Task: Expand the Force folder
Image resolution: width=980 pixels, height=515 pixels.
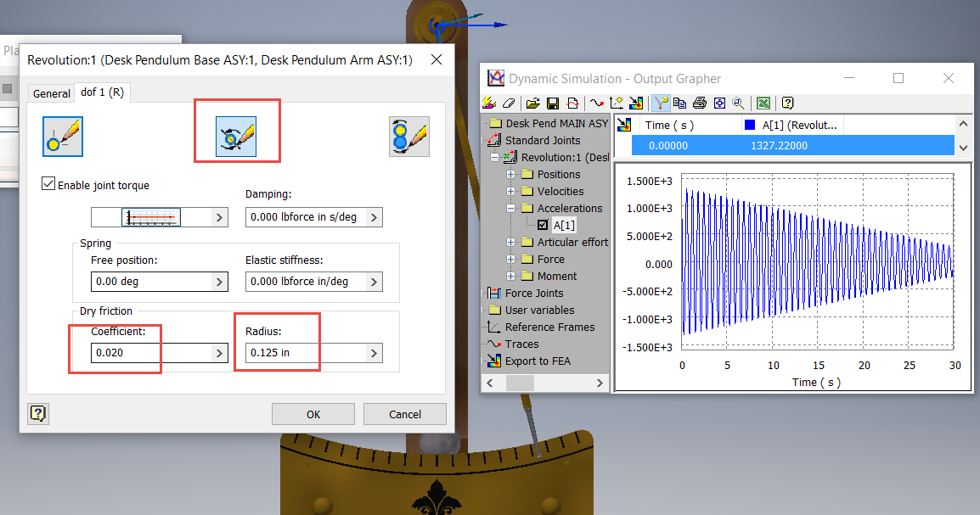Action: (510, 259)
